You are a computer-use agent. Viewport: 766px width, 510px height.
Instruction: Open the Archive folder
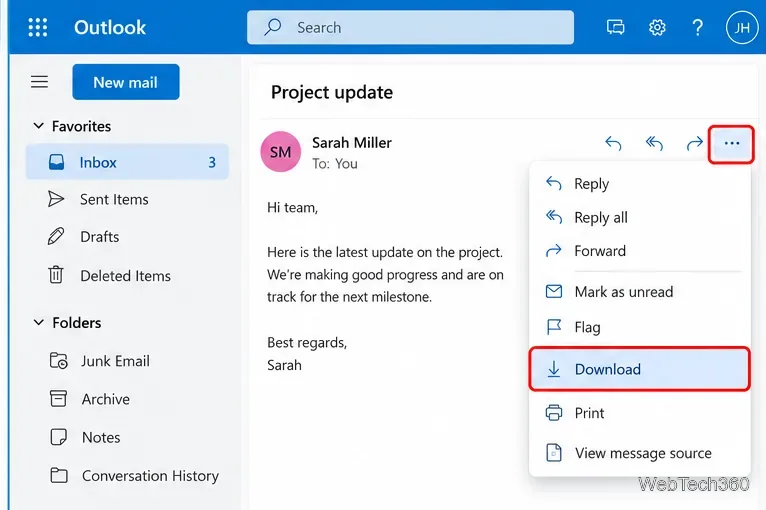click(127, 399)
